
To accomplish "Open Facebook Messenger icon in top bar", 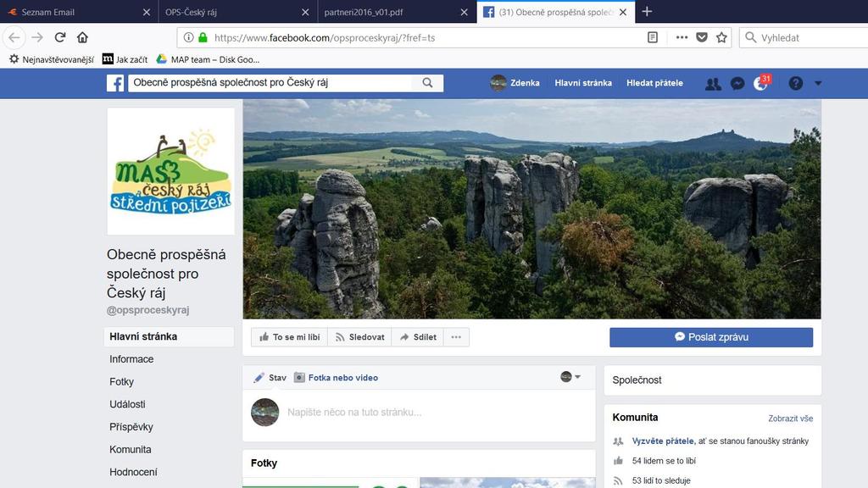I will [737, 84].
